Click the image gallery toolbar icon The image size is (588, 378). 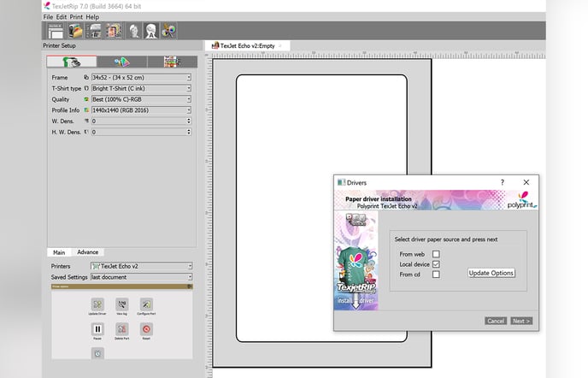[x=114, y=31]
